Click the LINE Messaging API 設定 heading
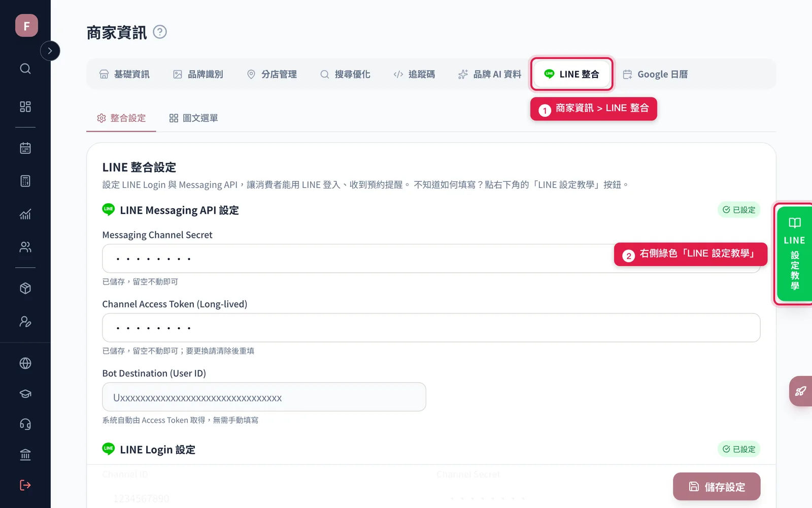Screen dimensions: 812x508 click(179, 210)
